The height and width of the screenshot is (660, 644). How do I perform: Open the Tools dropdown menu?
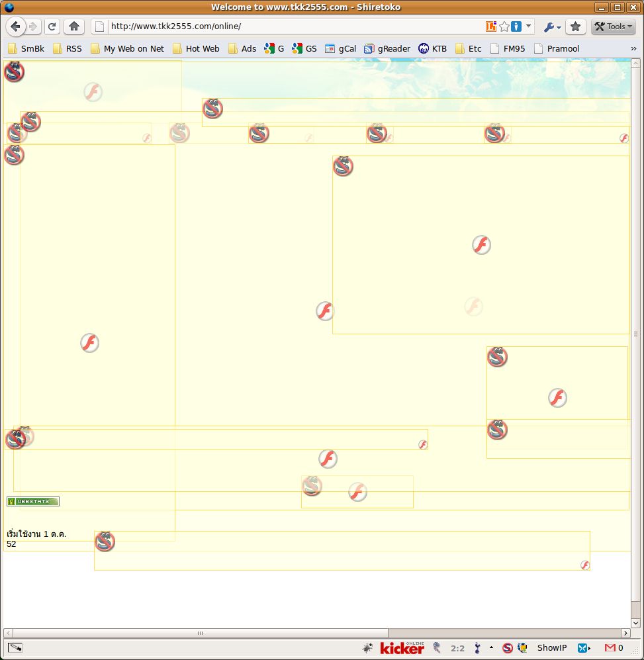[613, 26]
